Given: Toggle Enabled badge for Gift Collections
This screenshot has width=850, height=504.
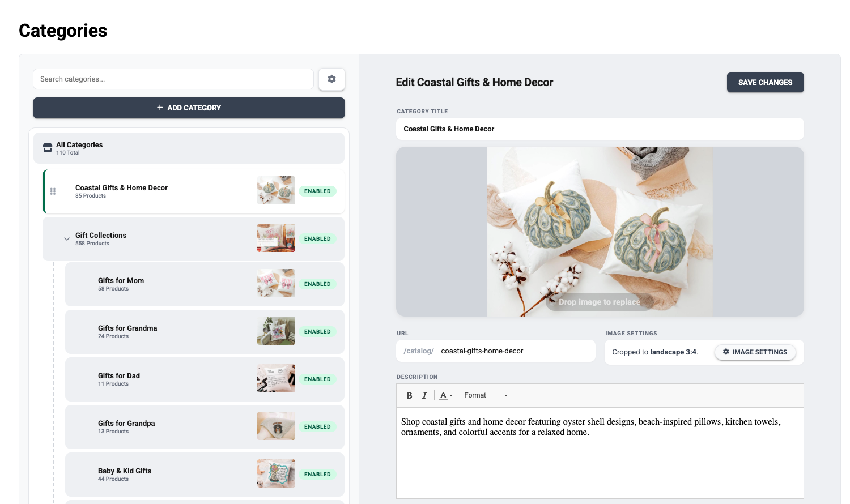Looking at the screenshot, I should (317, 239).
